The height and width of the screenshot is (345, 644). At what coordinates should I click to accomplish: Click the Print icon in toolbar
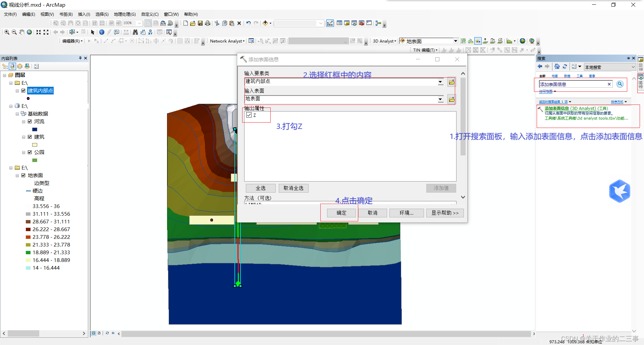[207, 23]
